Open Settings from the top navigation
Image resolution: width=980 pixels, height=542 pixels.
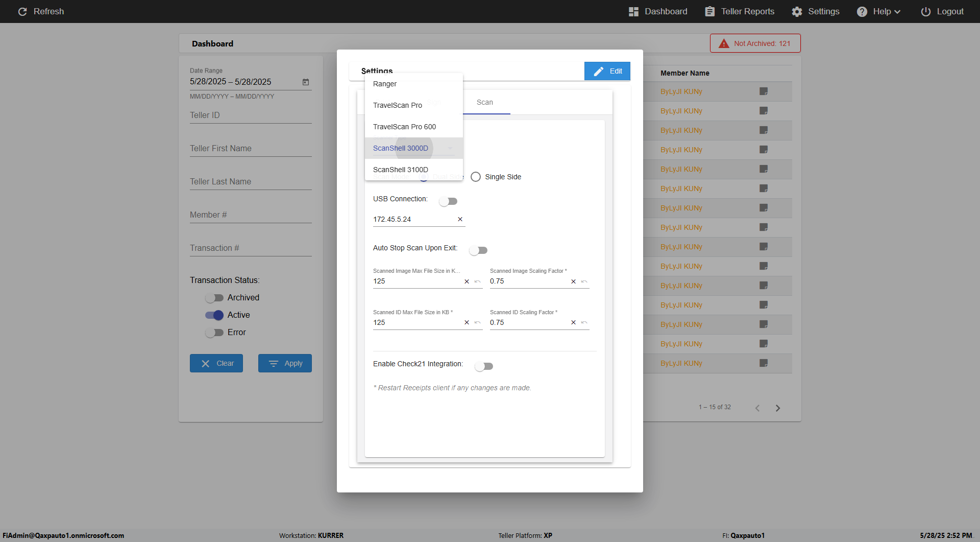[x=816, y=11]
